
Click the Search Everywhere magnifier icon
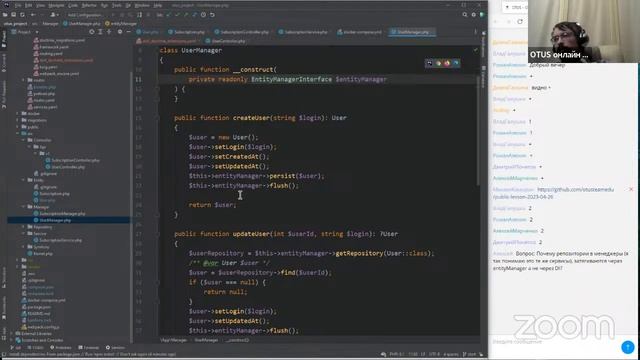click(465, 15)
